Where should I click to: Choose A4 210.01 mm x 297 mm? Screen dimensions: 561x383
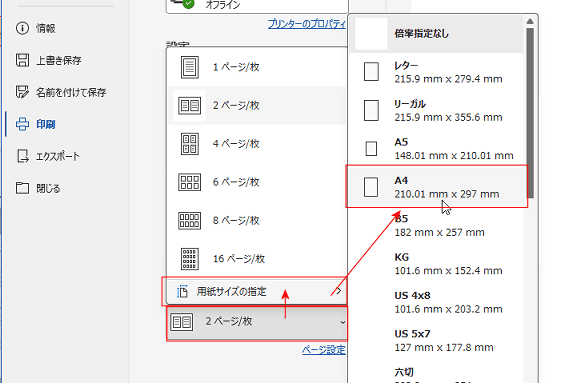pos(436,187)
